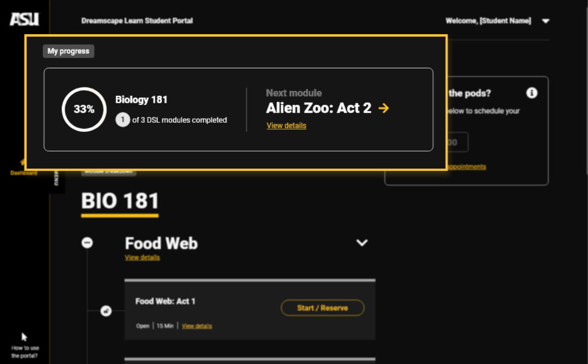588x364 pixels.
Task: Open View details under Food Web heading
Action: pos(142,258)
